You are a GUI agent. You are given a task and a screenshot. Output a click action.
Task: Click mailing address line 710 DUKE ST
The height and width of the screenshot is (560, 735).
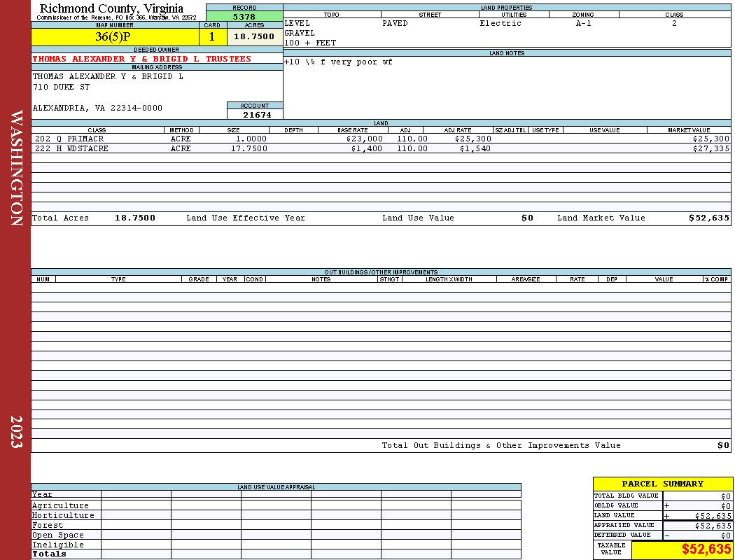(61, 87)
